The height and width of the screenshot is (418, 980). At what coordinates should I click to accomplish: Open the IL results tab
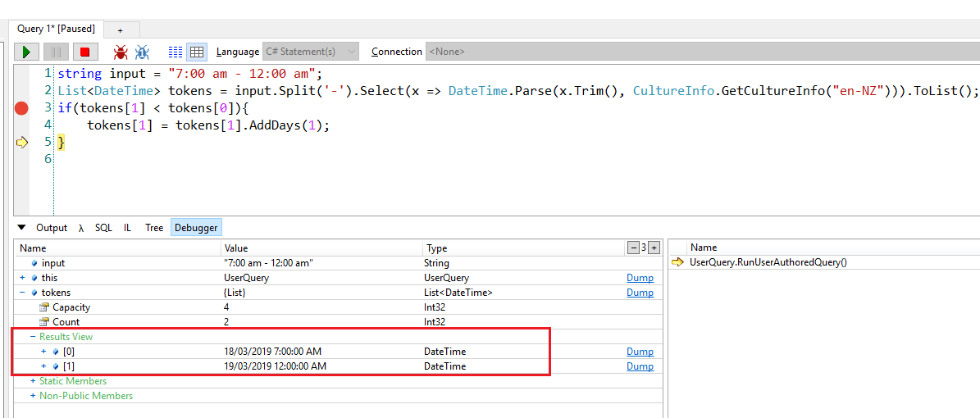pyautogui.click(x=127, y=228)
